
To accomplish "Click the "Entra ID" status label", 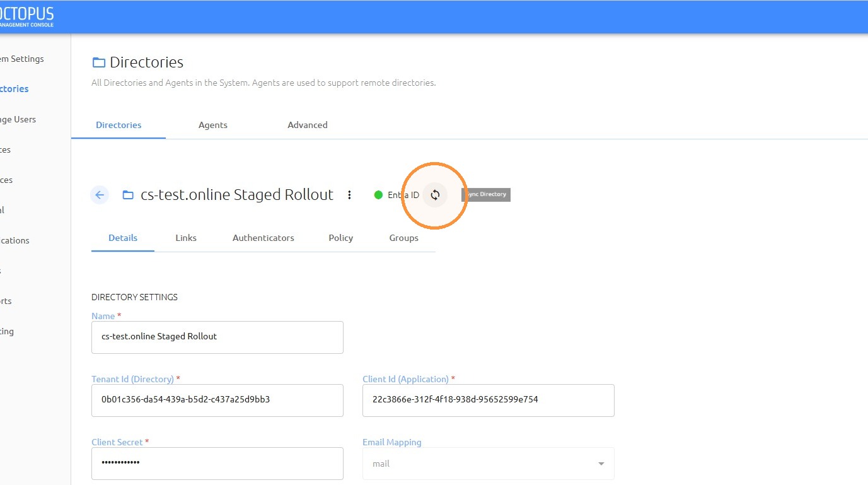I will pyautogui.click(x=403, y=195).
